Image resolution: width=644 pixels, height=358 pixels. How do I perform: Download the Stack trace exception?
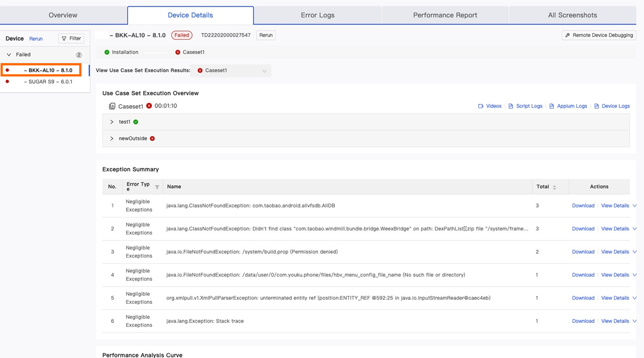(583, 321)
